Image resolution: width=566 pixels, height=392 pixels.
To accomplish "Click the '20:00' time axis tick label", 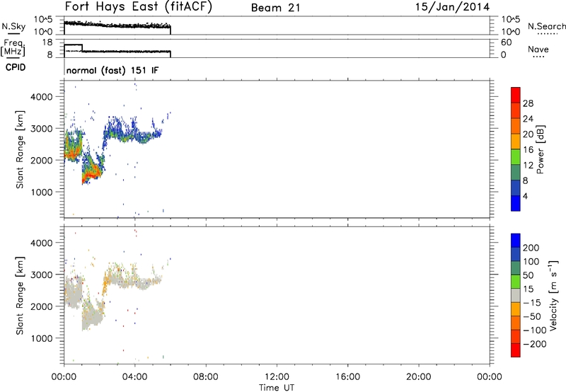I will (x=418, y=377).
